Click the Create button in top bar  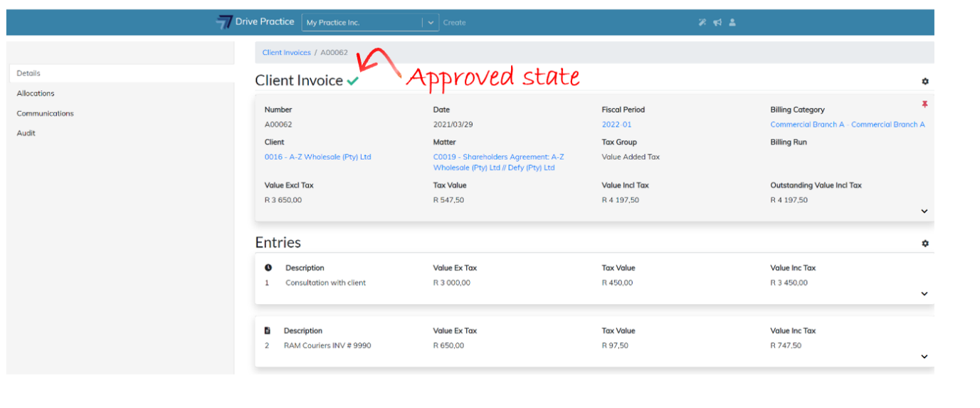pos(454,23)
